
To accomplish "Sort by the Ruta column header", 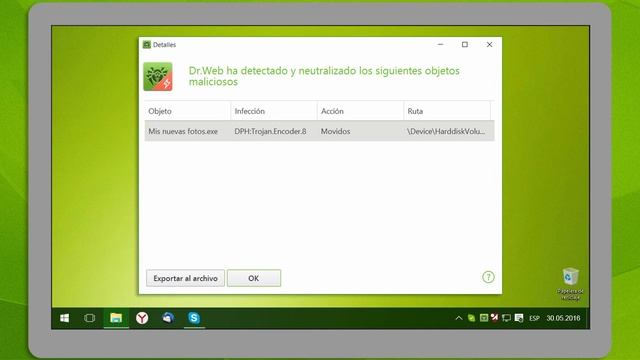I will pyautogui.click(x=447, y=111).
